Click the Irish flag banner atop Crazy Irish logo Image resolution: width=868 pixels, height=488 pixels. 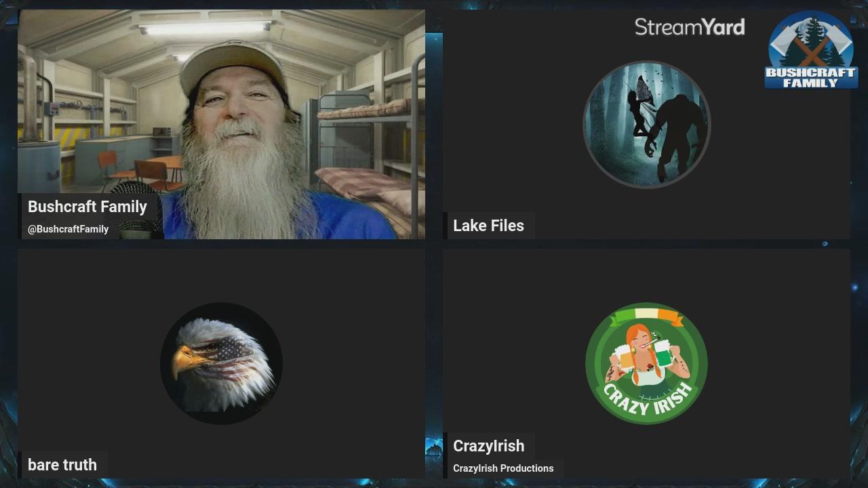[x=646, y=315]
